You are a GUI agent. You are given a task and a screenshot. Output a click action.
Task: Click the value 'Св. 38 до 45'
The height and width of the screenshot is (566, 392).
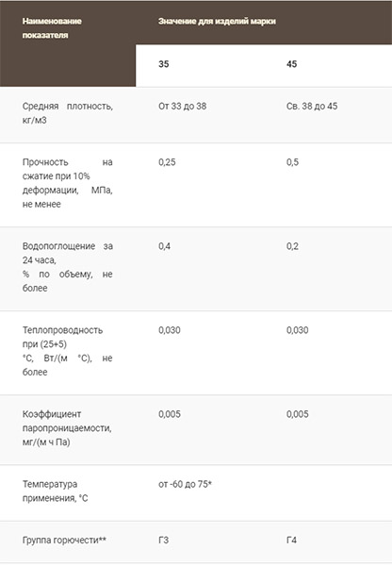coord(312,106)
